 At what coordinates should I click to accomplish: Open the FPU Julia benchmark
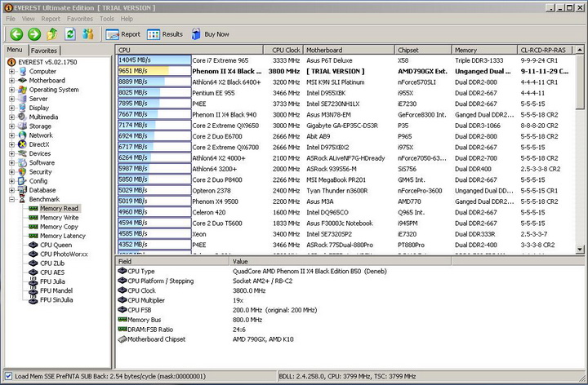point(52,281)
